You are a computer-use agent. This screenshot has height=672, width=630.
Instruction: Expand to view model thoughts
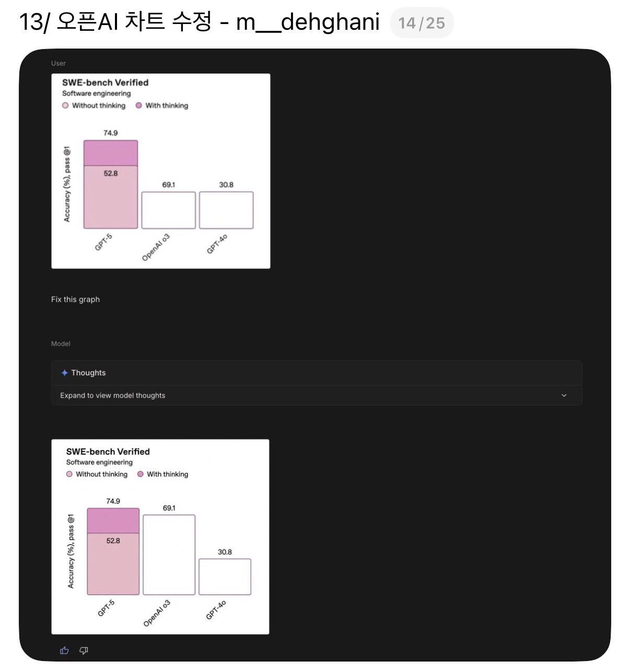(112, 395)
